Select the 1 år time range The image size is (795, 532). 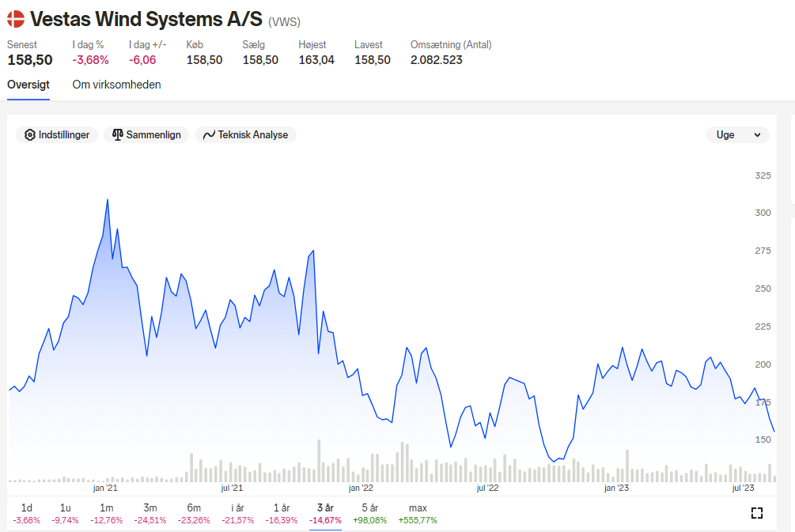[282, 513]
